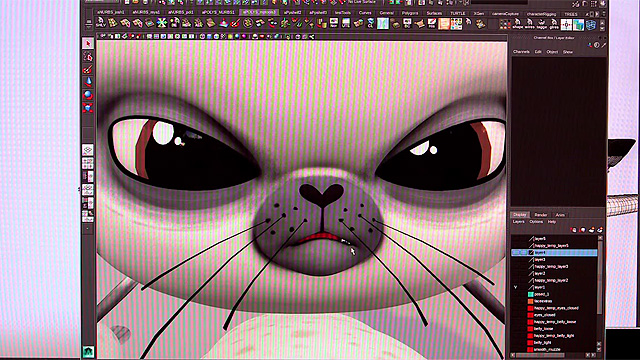Toggle visibility box of belly_loose layer
640x360 pixels.
516,329
